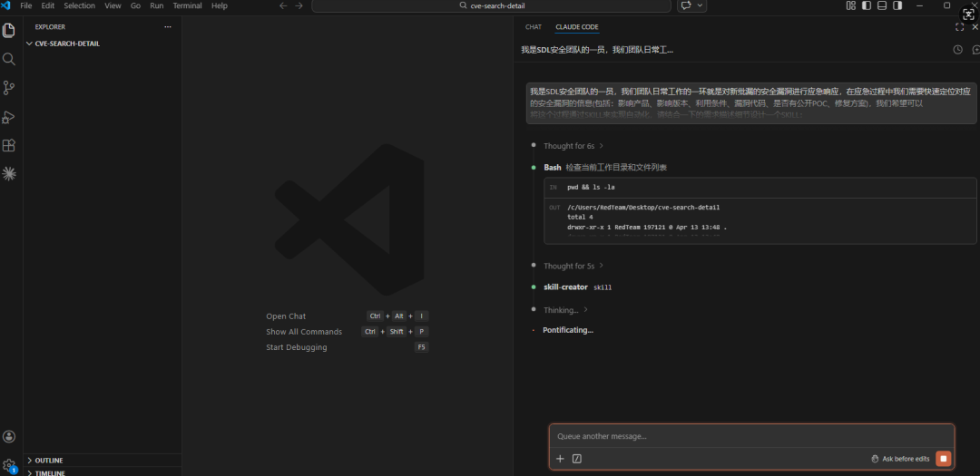This screenshot has height=476, width=980.
Task: Click the cve-search-detail command center search box
Action: pyautogui.click(x=491, y=5)
